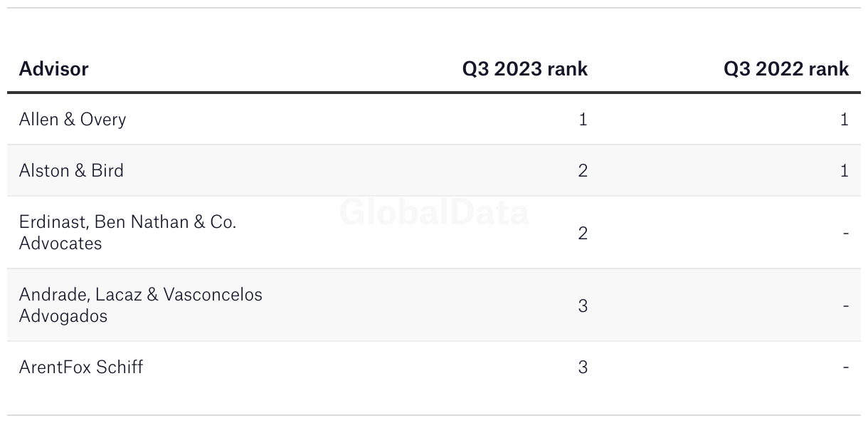Click the Q3 2022 dash in ArentFox row
Viewport: 868px width, 423px height.
(845, 367)
